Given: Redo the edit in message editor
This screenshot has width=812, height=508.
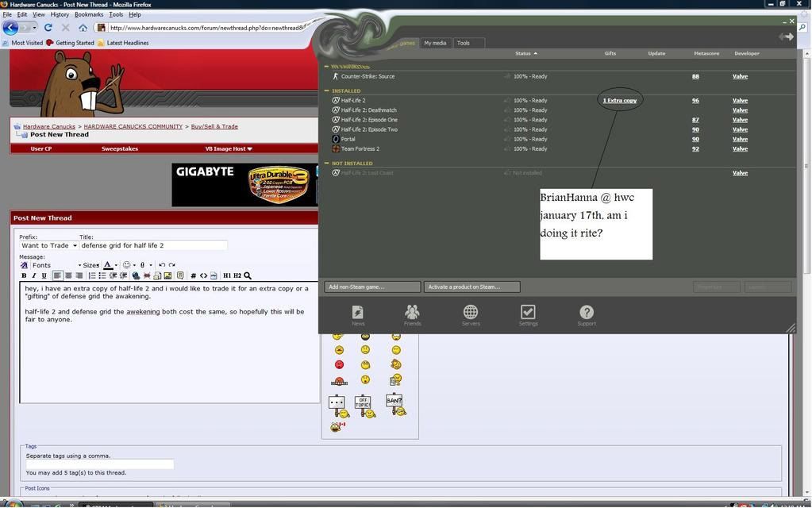Looking at the screenshot, I should 172,264.
